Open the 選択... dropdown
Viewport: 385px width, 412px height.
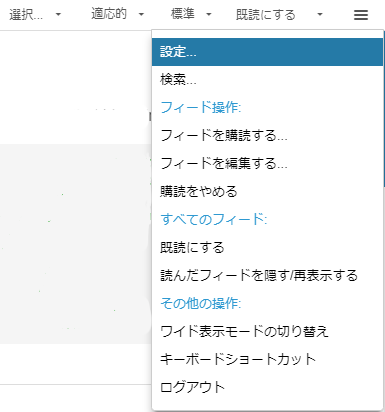[35, 14]
